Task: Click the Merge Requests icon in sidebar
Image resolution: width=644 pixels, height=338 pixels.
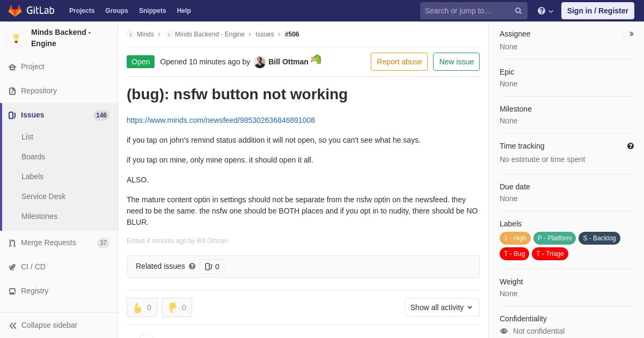Action: coord(12,243)
